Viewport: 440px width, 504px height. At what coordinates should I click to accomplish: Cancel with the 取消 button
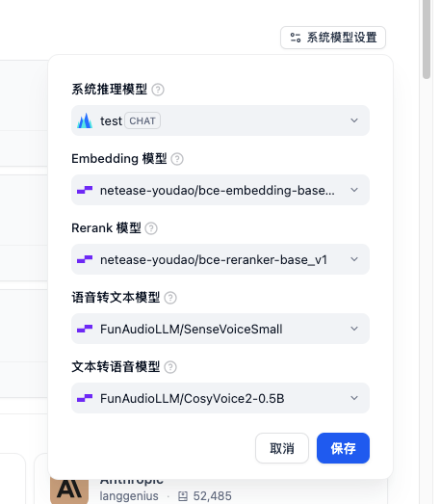coord(282,448)
